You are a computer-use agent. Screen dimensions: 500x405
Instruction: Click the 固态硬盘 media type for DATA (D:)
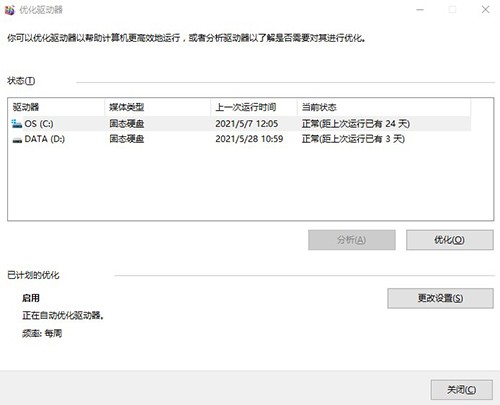tap(127, 139)
